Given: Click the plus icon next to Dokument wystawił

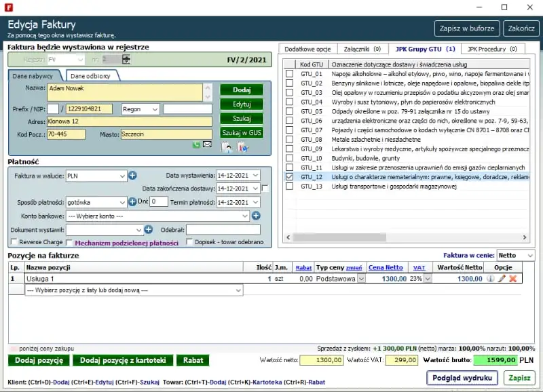Looking at the screenshot, I should coord(148,229).
